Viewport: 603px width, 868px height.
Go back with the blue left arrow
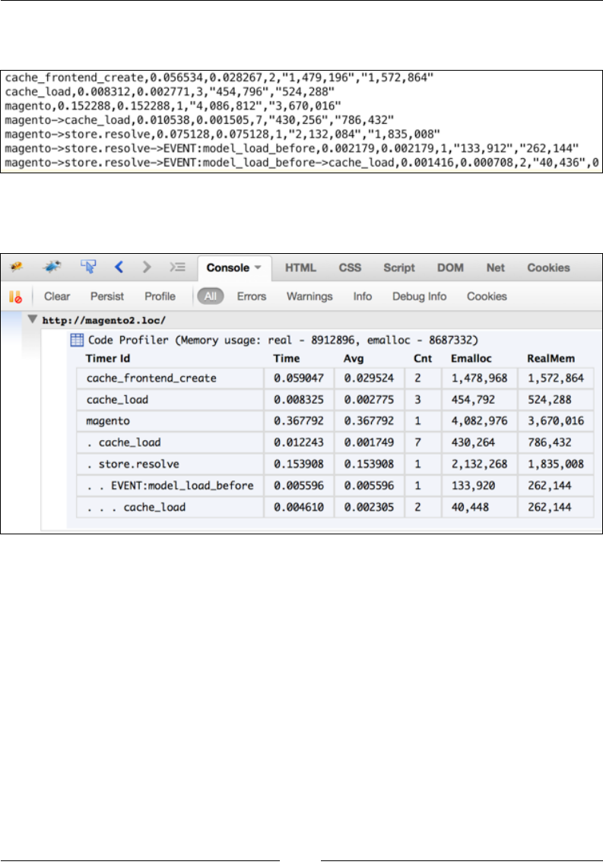[x=119, y=267]
